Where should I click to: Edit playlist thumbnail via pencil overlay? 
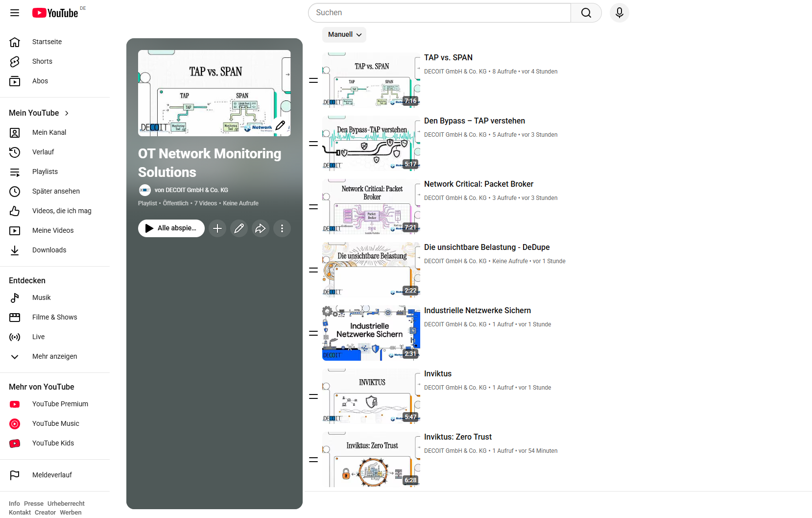click(280, 125)
